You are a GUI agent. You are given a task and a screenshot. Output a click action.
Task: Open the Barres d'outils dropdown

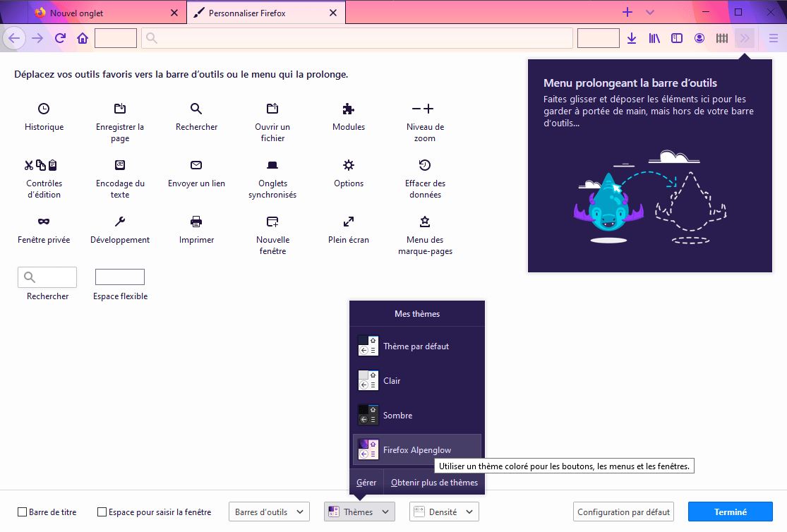click(269, 512)
